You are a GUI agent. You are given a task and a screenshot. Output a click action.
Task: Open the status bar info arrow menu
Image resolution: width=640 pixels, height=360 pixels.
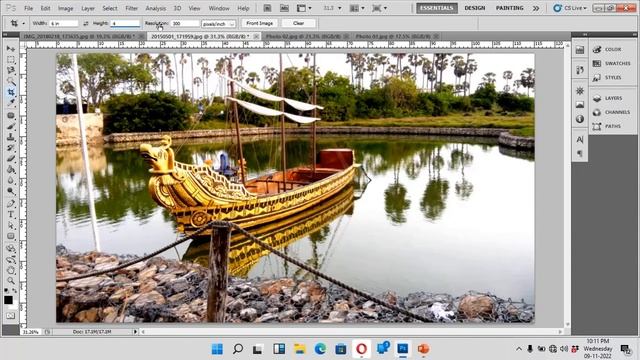[x=135, y=332]
